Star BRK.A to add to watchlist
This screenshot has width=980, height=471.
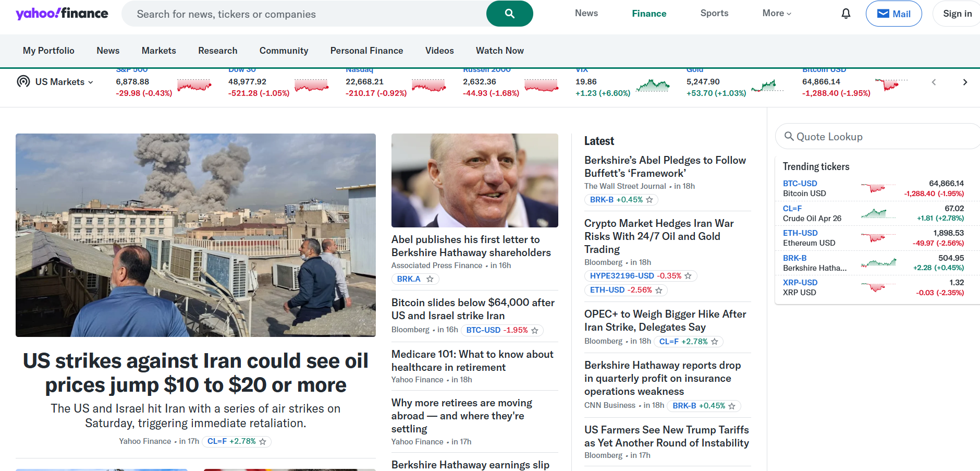click(430, 279)
